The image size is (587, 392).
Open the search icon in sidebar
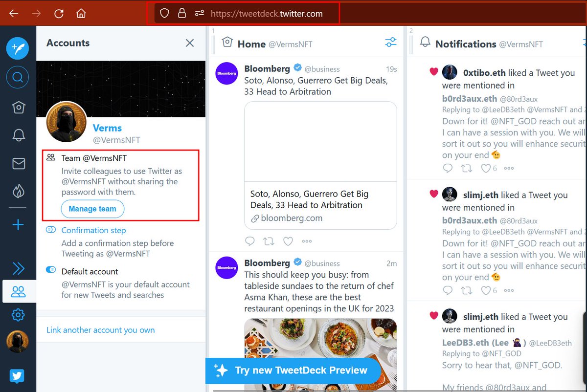point(18,77)
